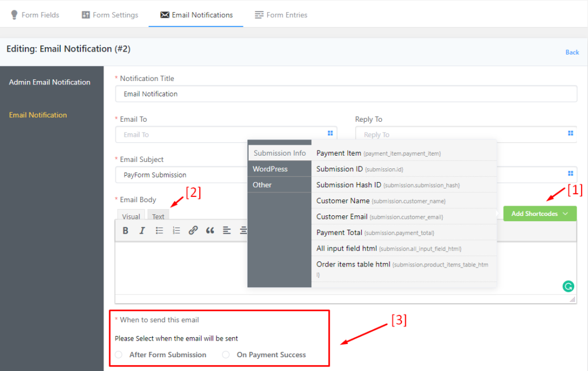Select After Form Submission radio option
588x371 pixels.
point(119,355)
